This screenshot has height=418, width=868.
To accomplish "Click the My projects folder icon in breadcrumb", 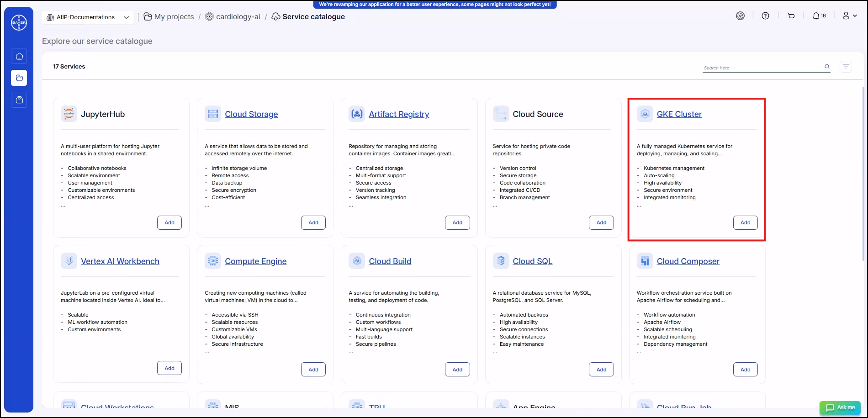I will tap(148, 17).
